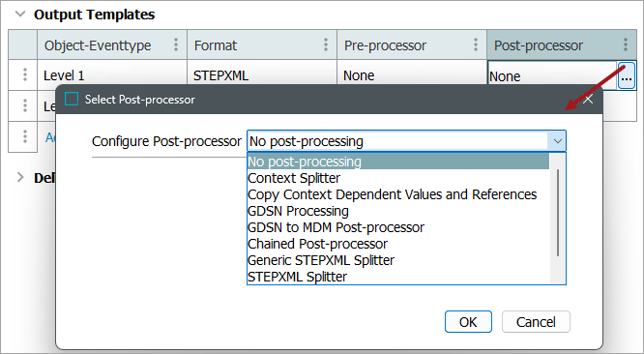644x354 pixels.
Task: Select Context Splitter from the list
Action: pos(294,178)
